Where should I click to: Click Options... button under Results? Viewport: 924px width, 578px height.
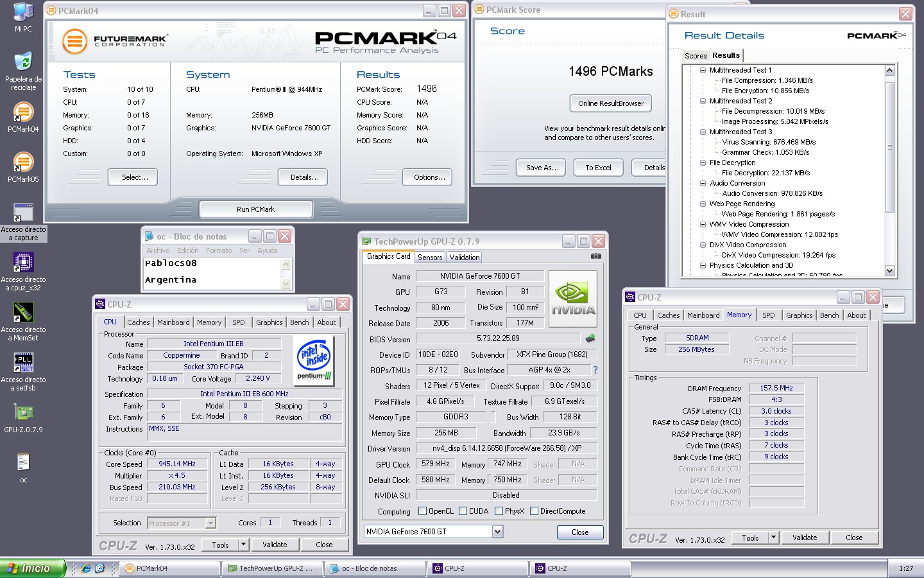click(427, 177)
